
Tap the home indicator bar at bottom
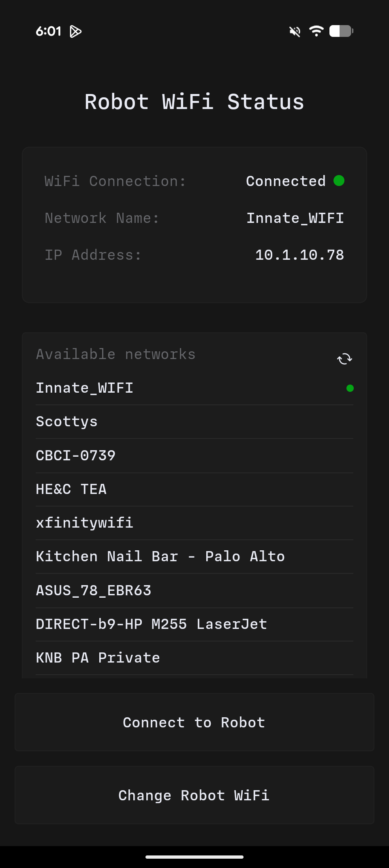[194, 857]
